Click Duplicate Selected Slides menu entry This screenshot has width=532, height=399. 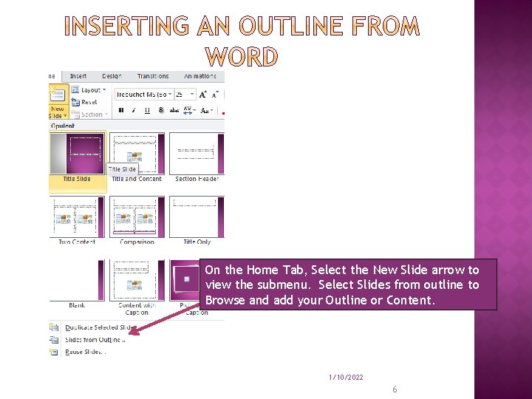tap(100, 327)
